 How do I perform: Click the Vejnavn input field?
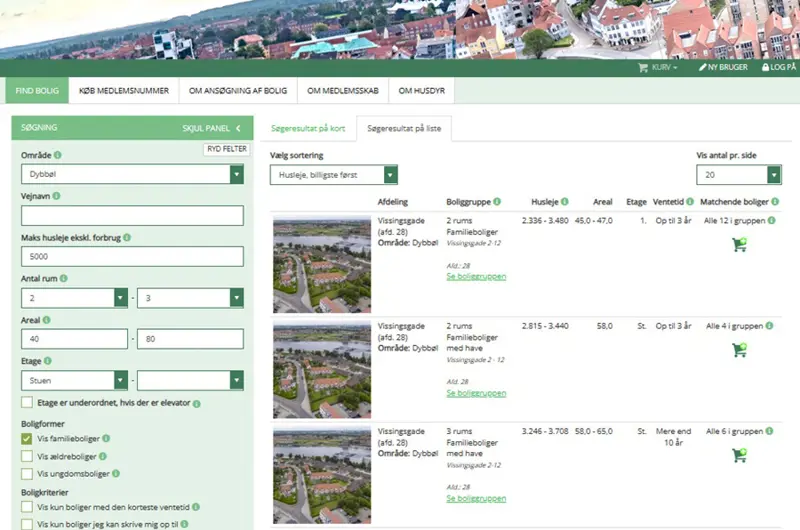pos(132,216)
